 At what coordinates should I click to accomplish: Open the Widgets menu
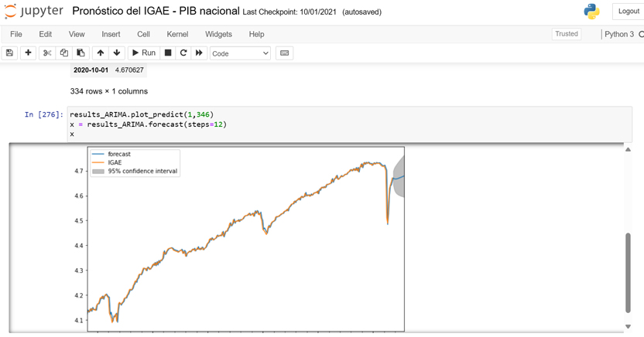tap(218, 34)
